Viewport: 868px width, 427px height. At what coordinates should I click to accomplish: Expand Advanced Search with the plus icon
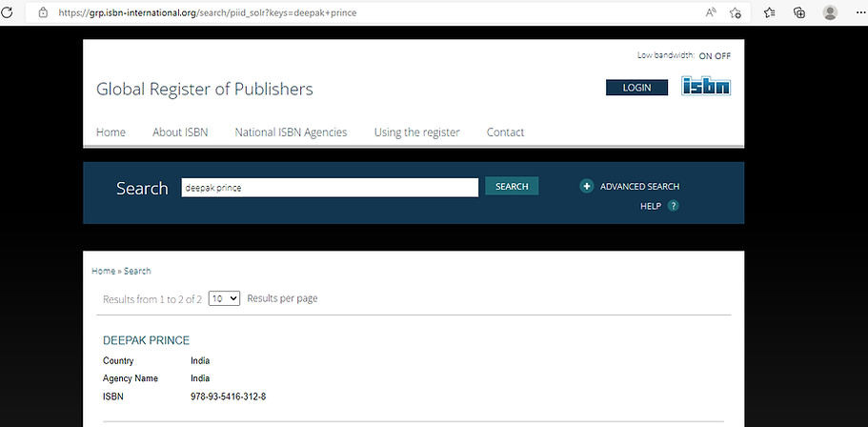click(587, 186)
